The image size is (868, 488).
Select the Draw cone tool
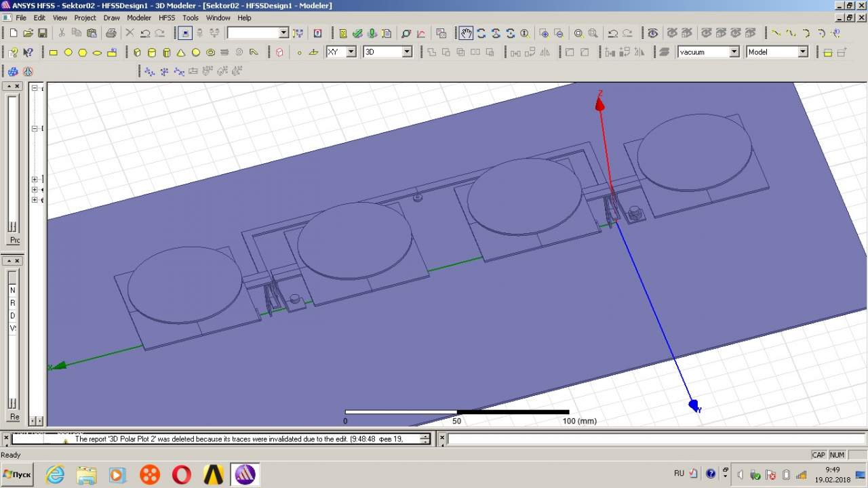click(181, 52)
